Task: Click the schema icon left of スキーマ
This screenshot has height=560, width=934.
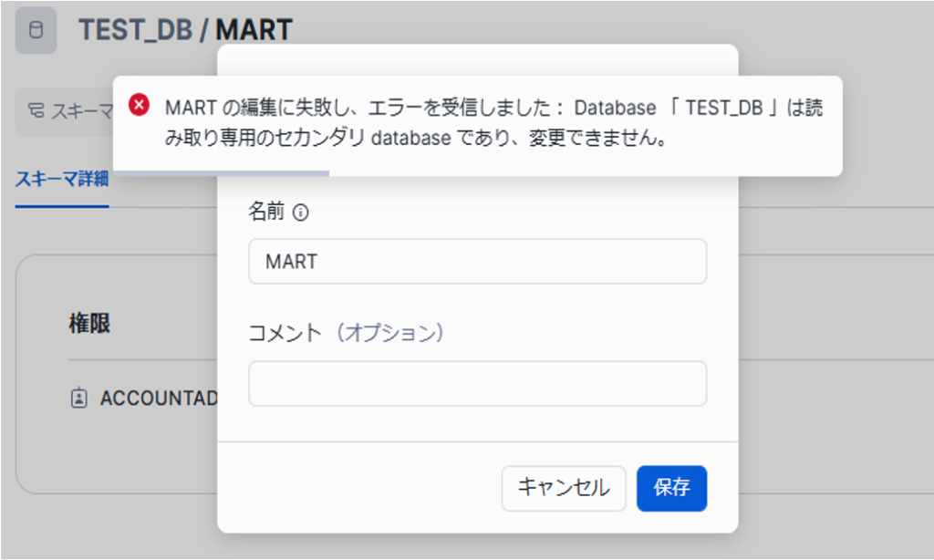Action: click(36, 112)
